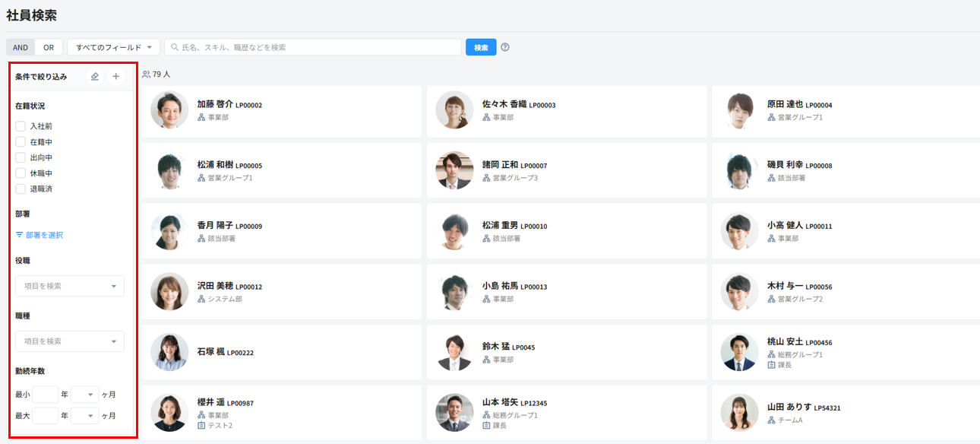Screen dimensions: 980x444
Task: Click the magnifier icon in search box
Action: [x=175, y=47]
